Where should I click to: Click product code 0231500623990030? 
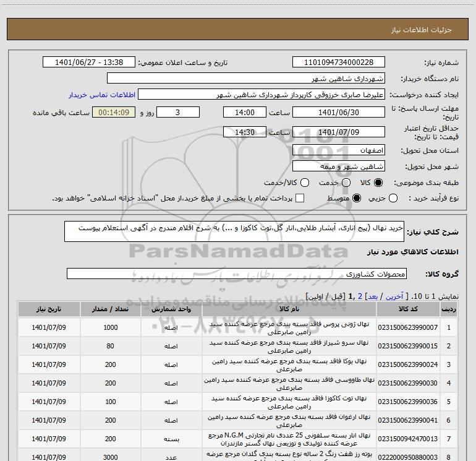tap(408, 383)
